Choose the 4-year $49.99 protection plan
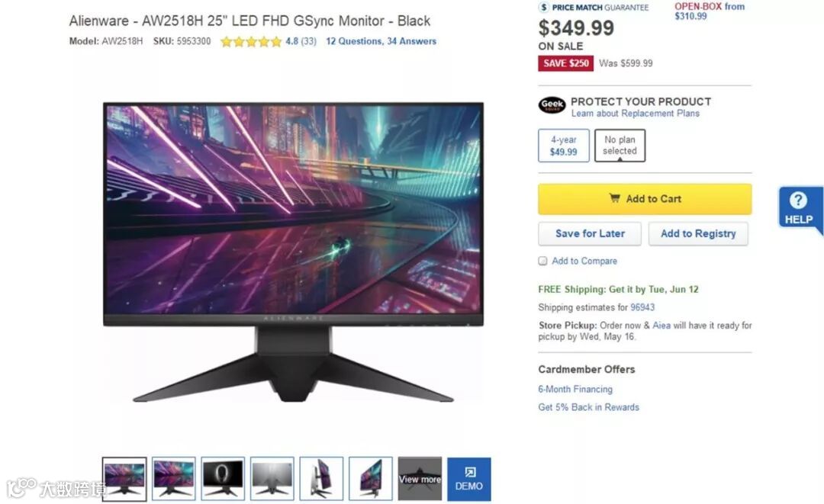The image size is (824, 504). (x=563, y=146)
